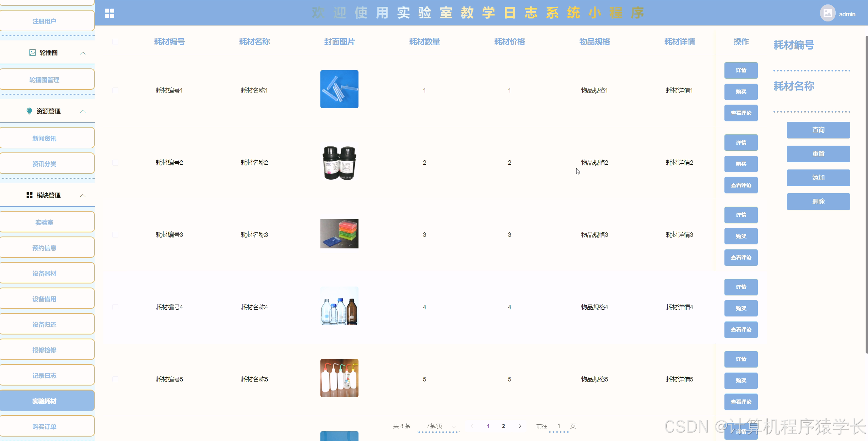Click 查看评论 for 耗材编号1 row
Image resolution: width=868 pixels, height=441 pixels.
tap(741, 113)
